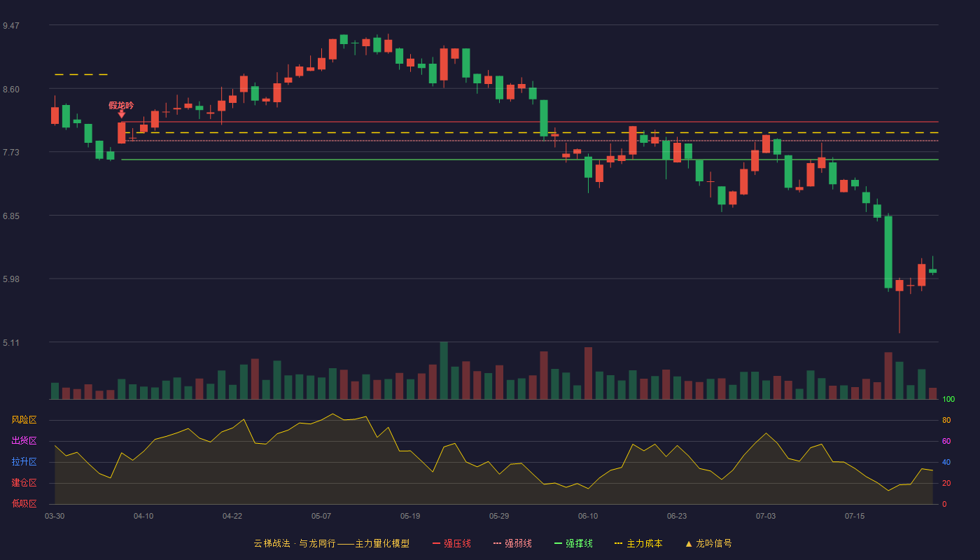Viewport: 980px width, 560px height.
Task: Click the 假龙吟 annotation label
Action: pos(121,105)
